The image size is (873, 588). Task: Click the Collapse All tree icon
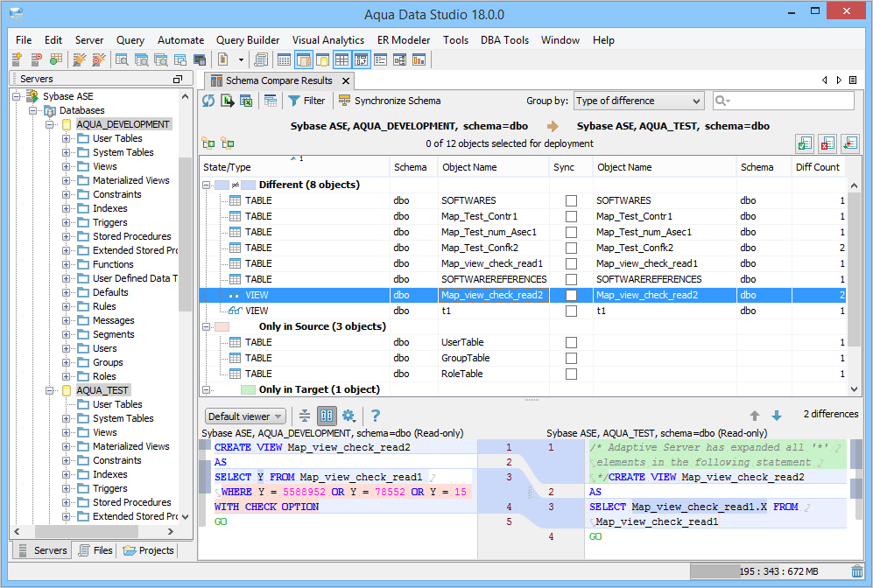point(227,143)
